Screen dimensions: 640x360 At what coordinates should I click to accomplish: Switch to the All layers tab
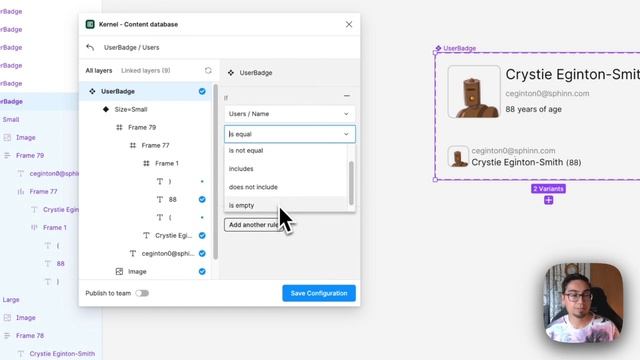pos(99,71)
